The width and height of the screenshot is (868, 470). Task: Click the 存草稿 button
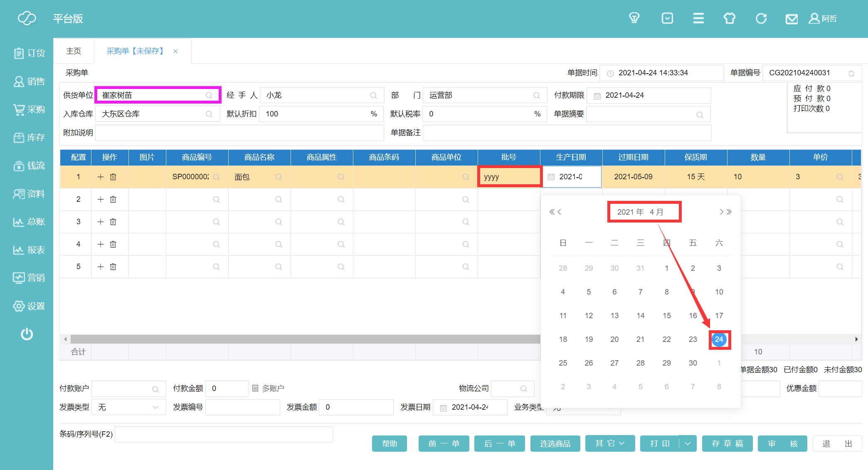727,443
